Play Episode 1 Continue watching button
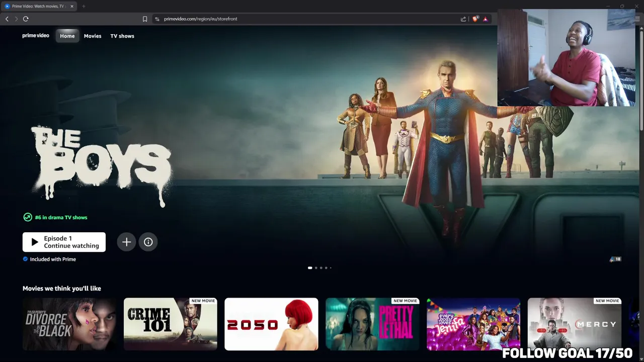The height and width of the screenshot is (362, 644). coord(64,242)
